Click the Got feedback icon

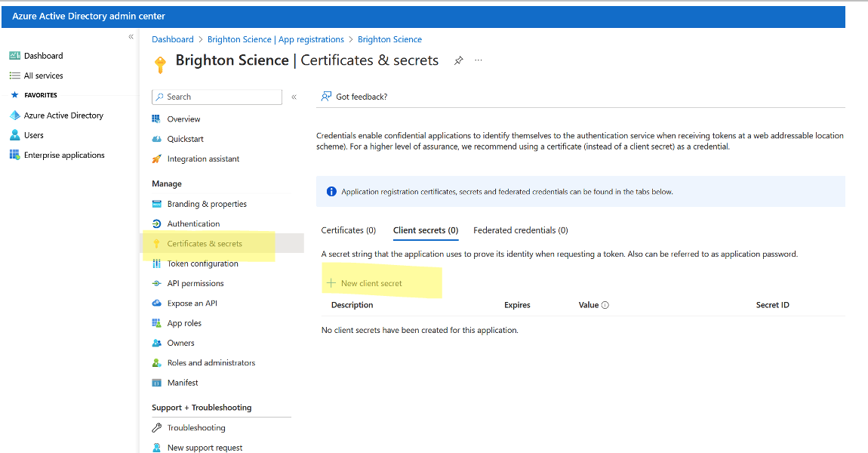pos(326,97)
